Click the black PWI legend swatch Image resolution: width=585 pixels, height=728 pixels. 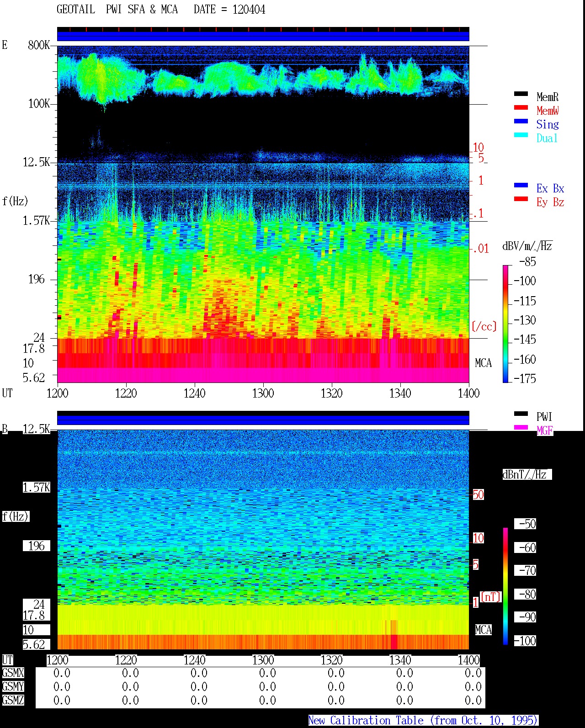pyautogui.click(x=521, y=414)
